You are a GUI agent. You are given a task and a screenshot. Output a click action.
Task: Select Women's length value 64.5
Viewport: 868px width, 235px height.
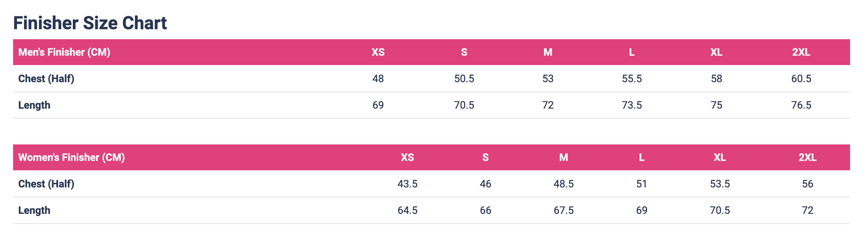pos(407,211)
